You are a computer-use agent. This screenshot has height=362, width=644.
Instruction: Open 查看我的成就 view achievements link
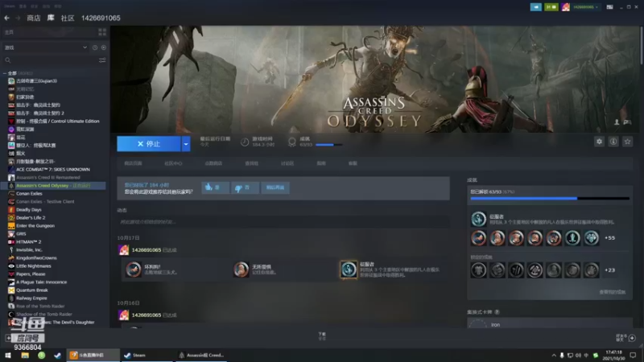[x=612, y=292]
